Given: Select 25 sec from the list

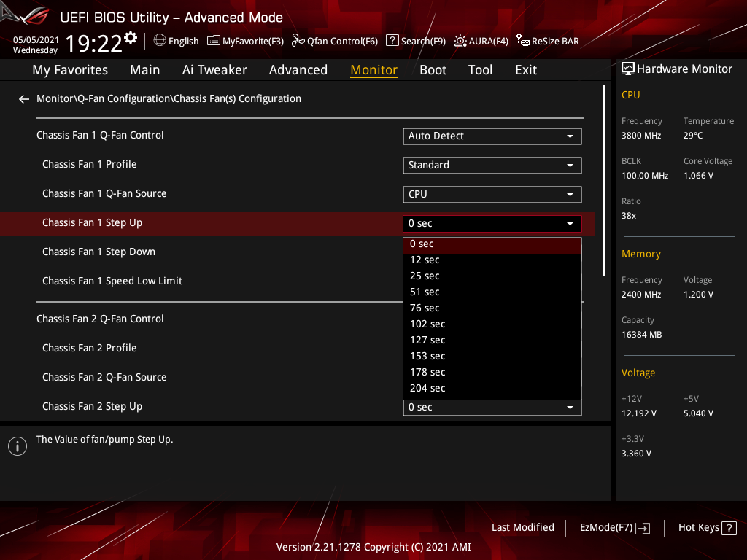Looking at the screenshot, I should (x=492, y=276).
